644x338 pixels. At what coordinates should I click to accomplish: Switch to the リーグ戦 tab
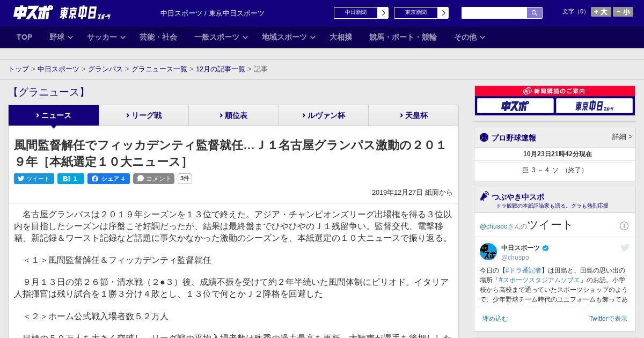pos(144,115)
